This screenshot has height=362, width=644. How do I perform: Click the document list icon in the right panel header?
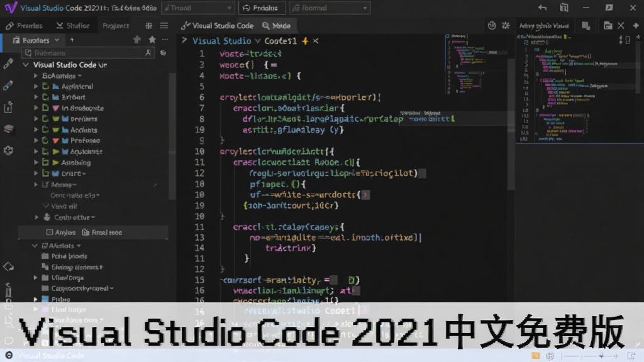(x=586, y=26)
